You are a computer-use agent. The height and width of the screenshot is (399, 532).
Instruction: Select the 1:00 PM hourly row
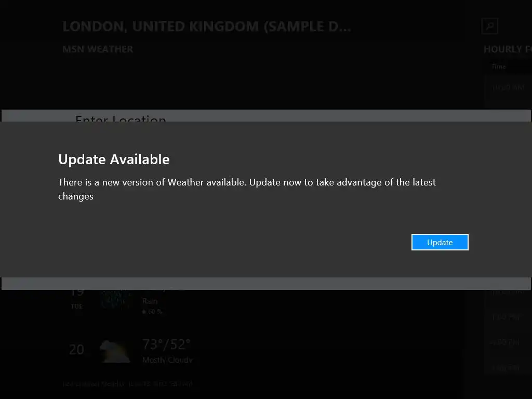[508, 317]
